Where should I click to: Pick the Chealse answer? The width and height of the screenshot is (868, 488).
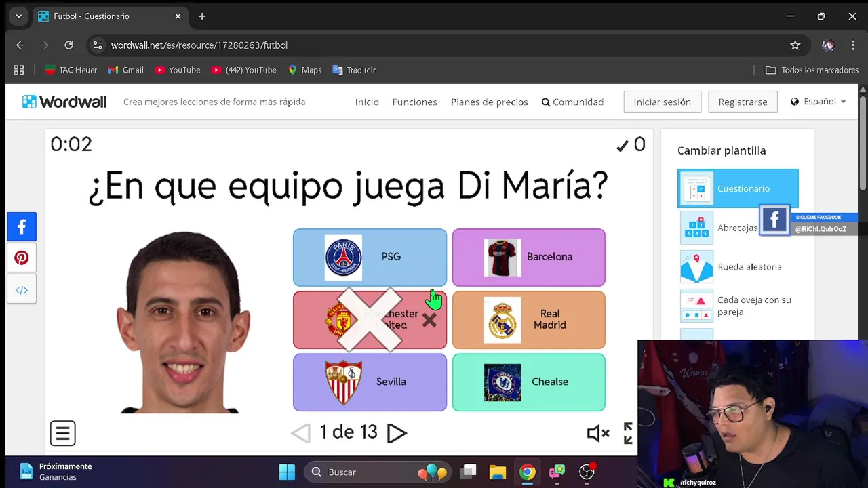529,382
